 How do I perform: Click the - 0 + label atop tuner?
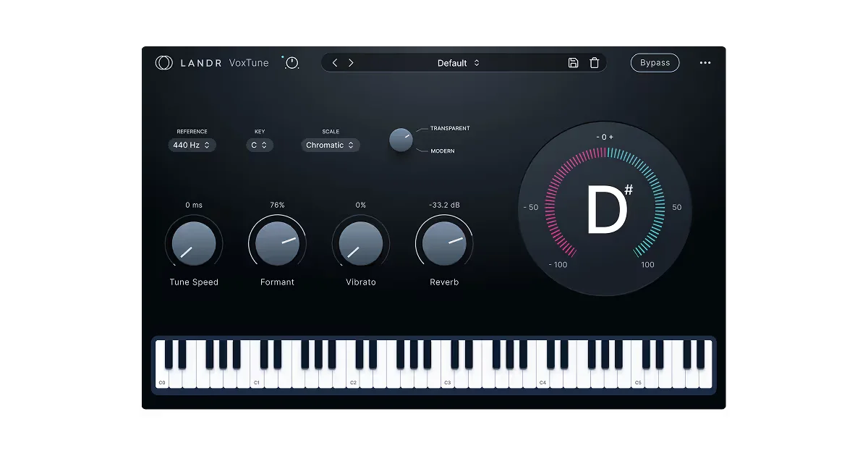click(x=605, y=138)
